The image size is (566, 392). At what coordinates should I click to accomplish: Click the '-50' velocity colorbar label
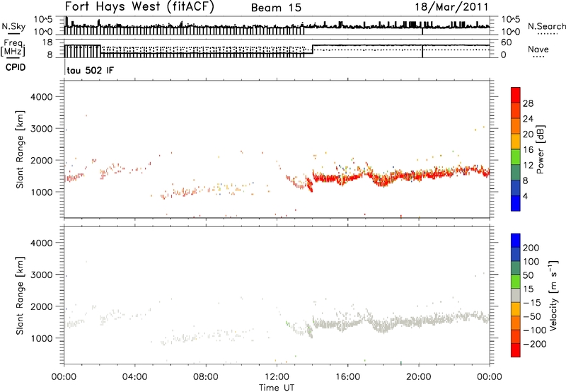click(532, 316)
